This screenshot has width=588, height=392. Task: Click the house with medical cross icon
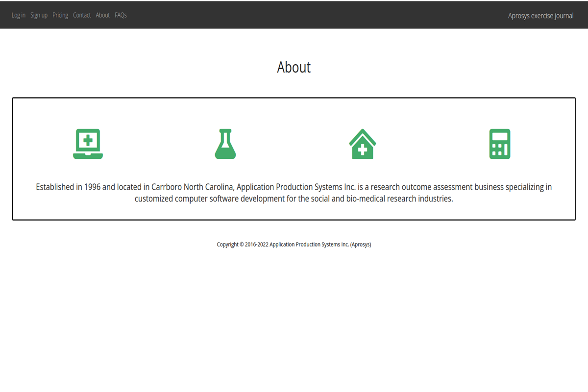coord(363,144)
